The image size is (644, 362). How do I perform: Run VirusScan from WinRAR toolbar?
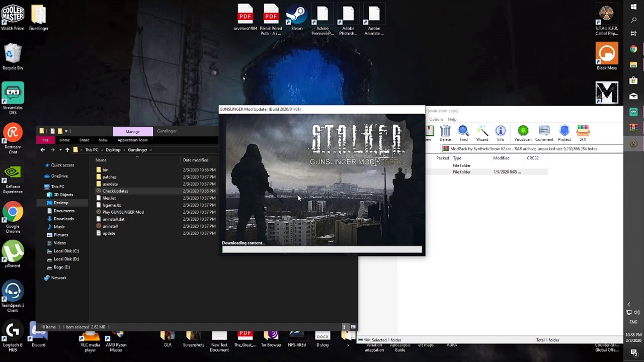(523, 133)
